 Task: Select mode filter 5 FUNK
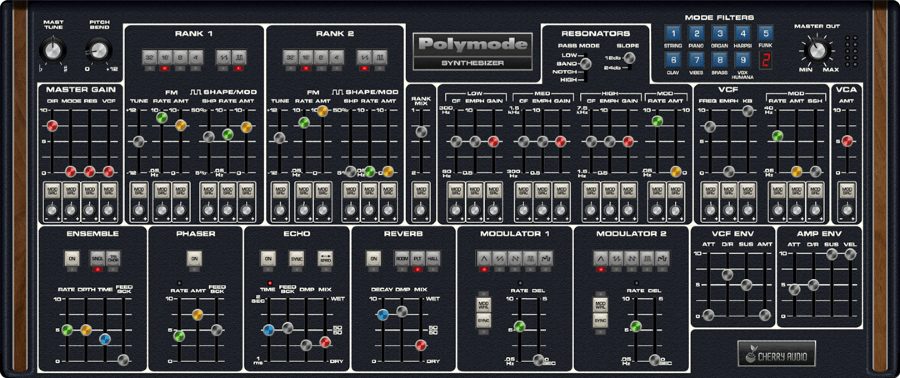[x=765, y=33]
